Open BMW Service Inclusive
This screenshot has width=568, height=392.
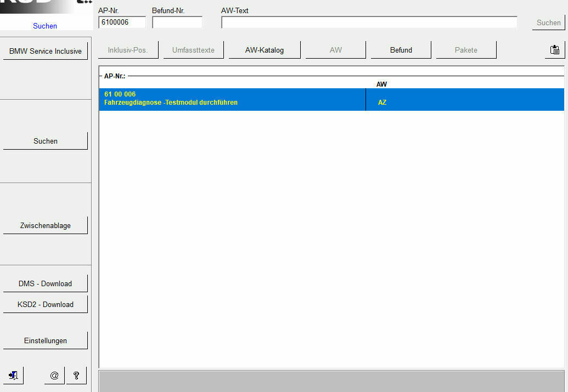pos(46,51)
